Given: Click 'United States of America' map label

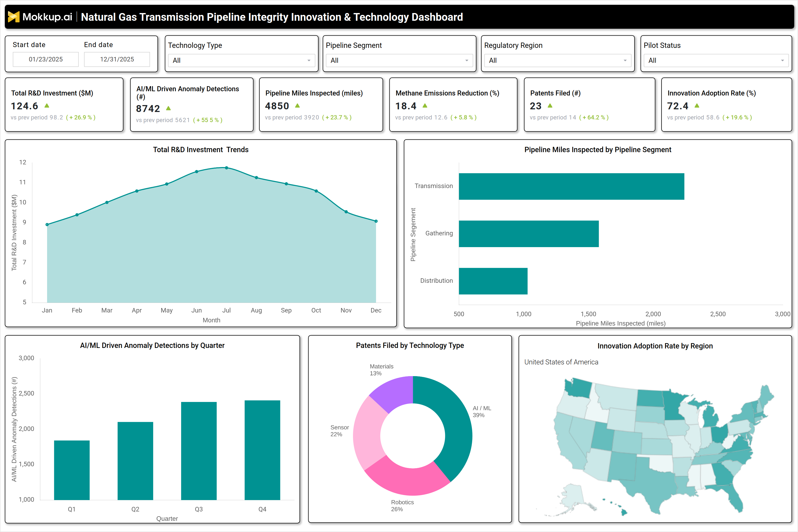Looking at the screenshot, I should (x=562, y=362).
